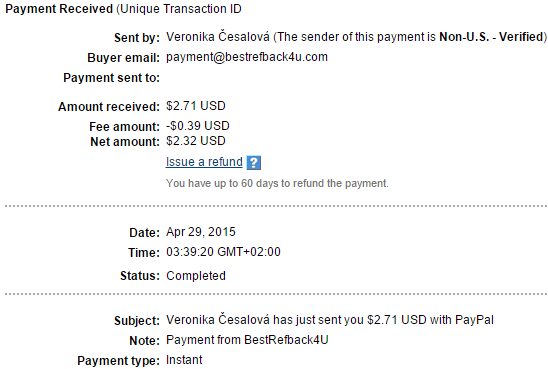
Task: Click the Payment sent to label
Action: point(111,78)
